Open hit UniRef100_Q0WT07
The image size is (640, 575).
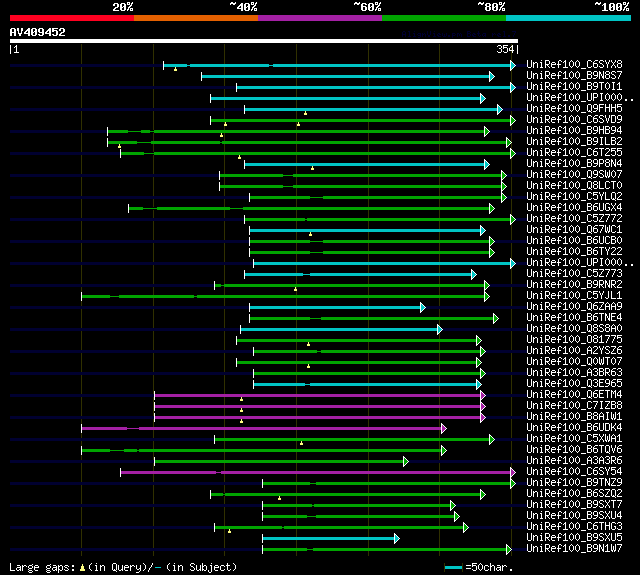pos(574,362)
